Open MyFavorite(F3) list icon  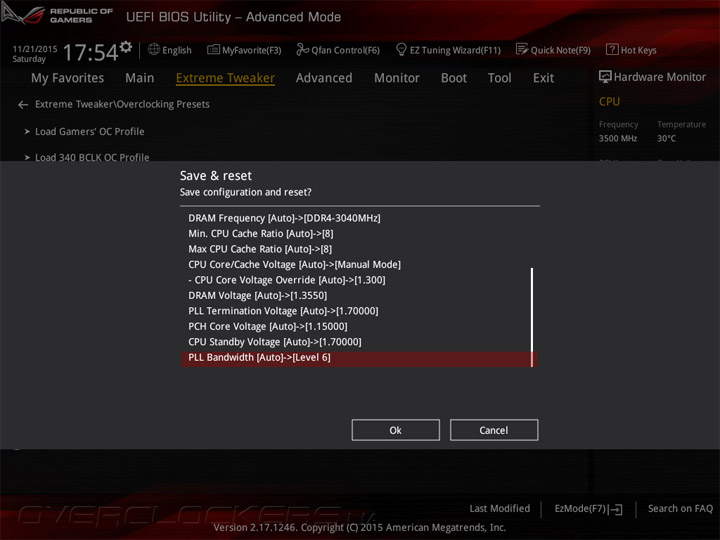pos(213,50)
